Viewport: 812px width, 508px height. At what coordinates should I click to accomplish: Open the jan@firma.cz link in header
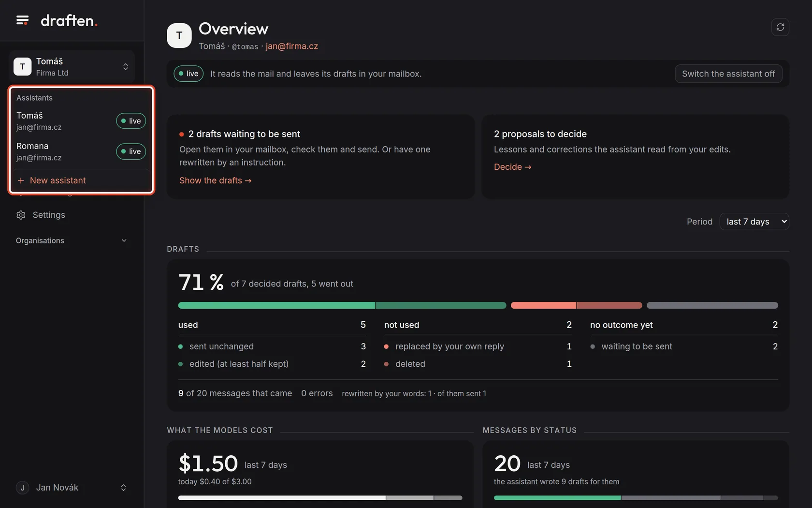(292, 46)
